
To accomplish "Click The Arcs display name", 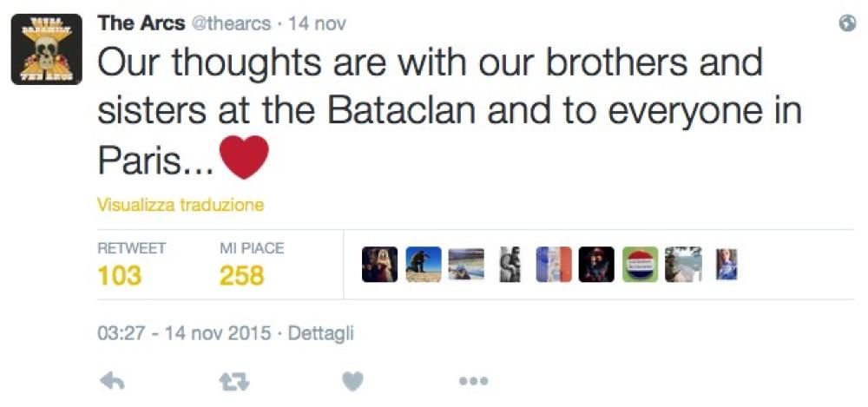I will click(x=141, y=23).
